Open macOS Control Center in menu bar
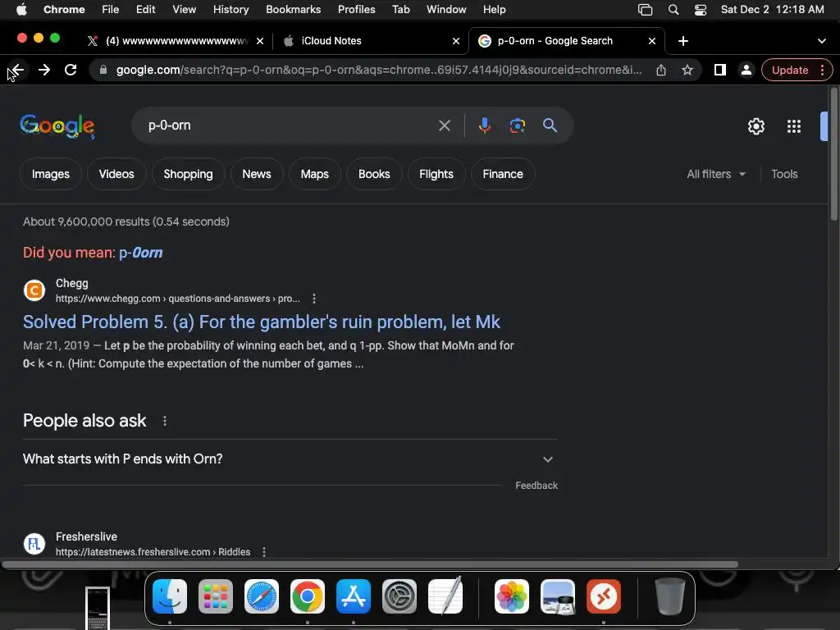 [701, 10]
